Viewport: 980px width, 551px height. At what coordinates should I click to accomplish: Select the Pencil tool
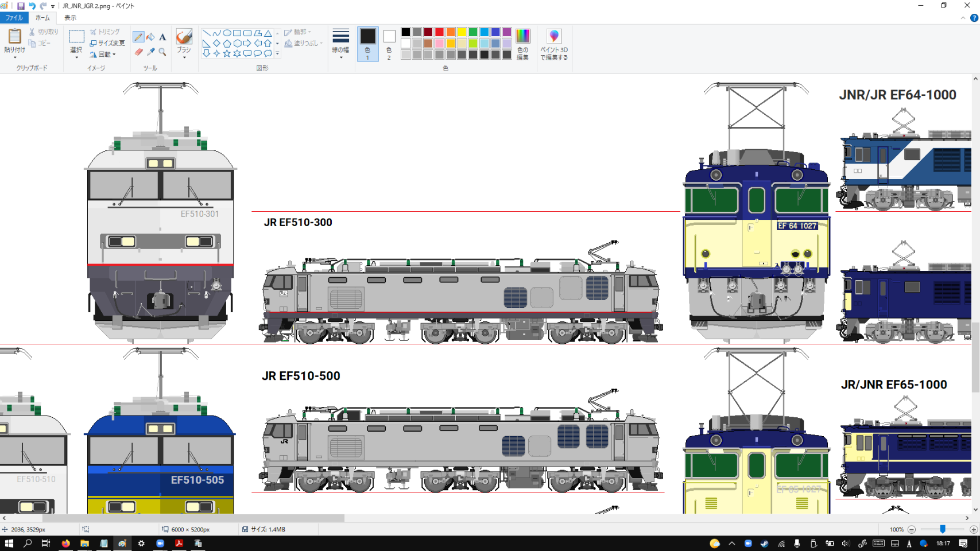tap(138, 37)
